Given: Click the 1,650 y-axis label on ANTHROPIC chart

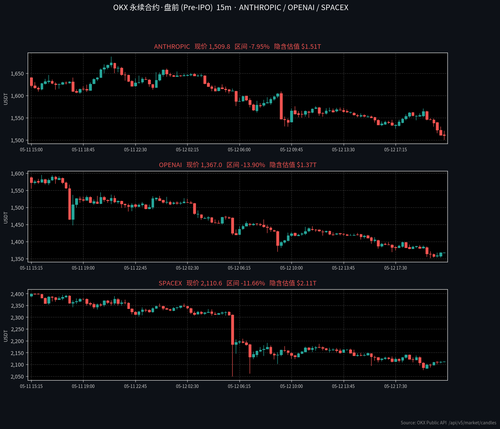Looking at the screenshot, I should [x=17, y=74].
